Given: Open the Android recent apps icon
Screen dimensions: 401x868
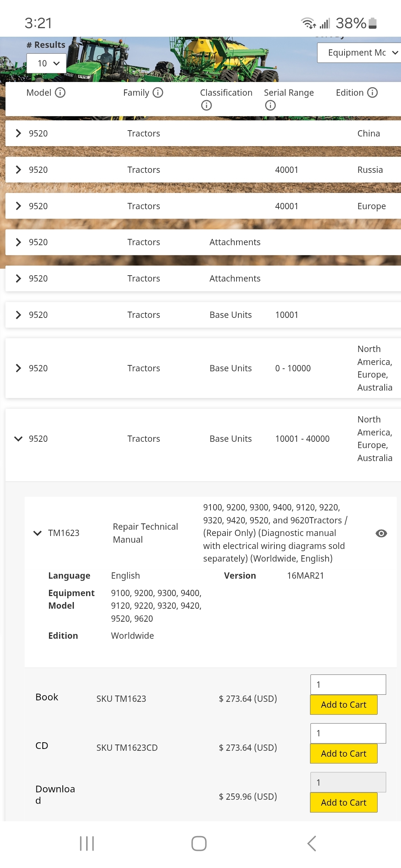Looking at the screenshot, I should (x=87, y=843).
